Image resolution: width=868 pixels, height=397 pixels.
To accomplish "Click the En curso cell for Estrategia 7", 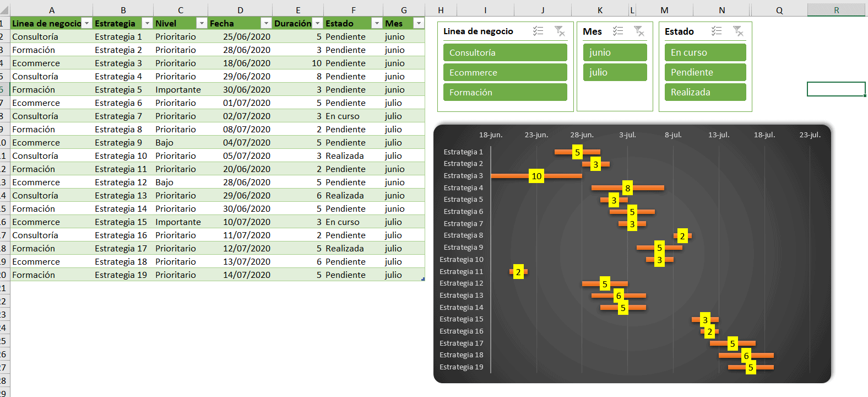I will click(x=353, y=116).
